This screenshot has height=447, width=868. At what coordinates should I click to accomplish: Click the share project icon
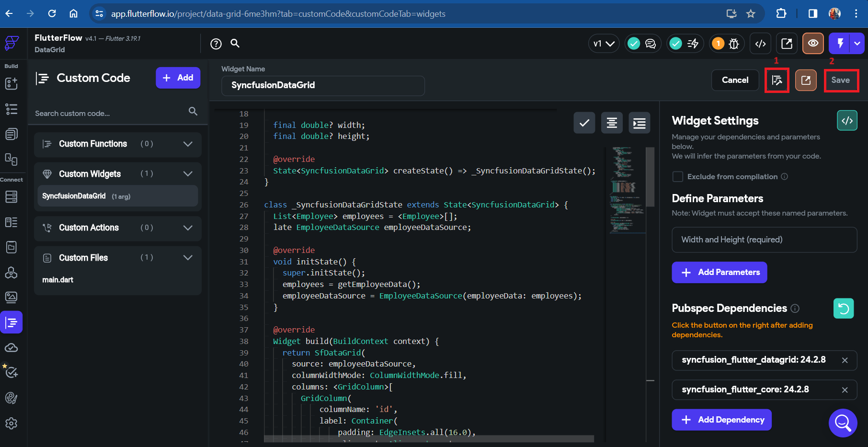787,44
